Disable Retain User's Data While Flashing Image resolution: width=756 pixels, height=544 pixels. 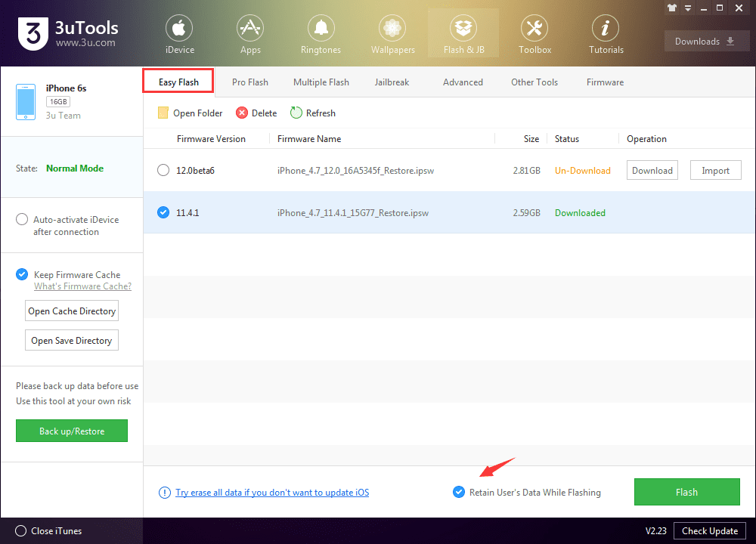459,491
